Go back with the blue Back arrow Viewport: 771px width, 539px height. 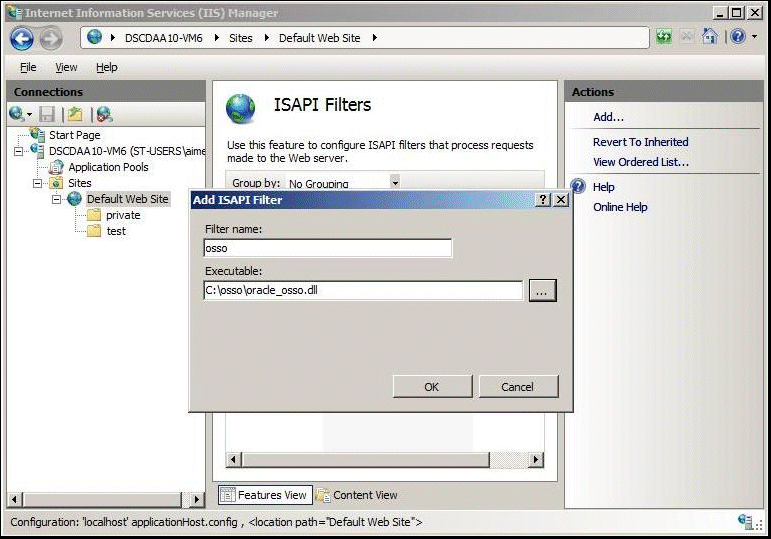coord(22,38)
